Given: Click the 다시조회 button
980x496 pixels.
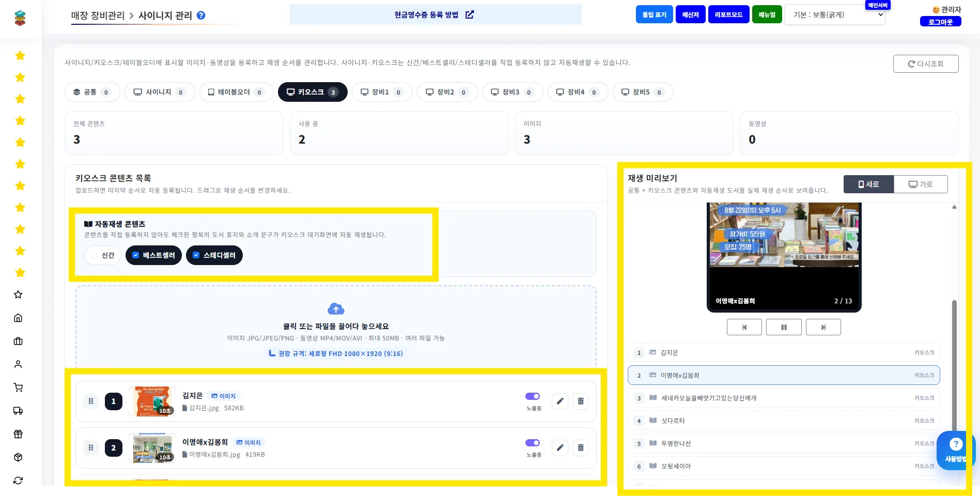Looking at the screenshot, I should 926,64.
